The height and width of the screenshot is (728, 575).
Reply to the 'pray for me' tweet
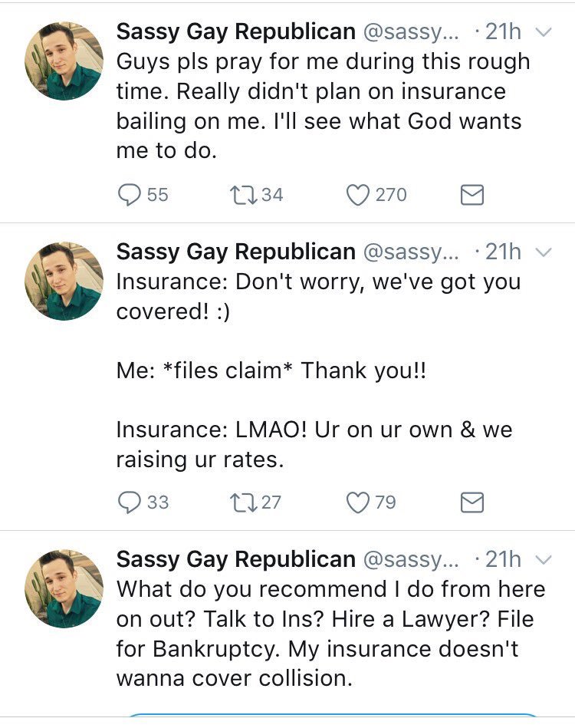[129, 195]
